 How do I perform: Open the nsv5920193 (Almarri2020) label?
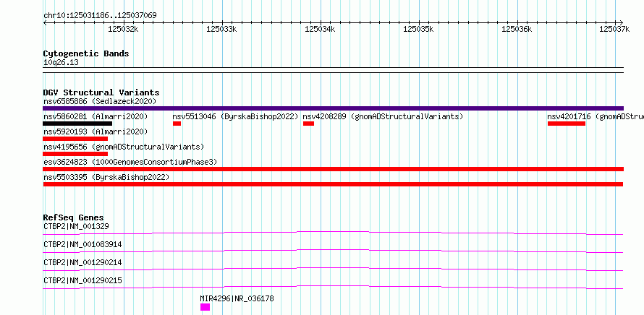point(96,131)
